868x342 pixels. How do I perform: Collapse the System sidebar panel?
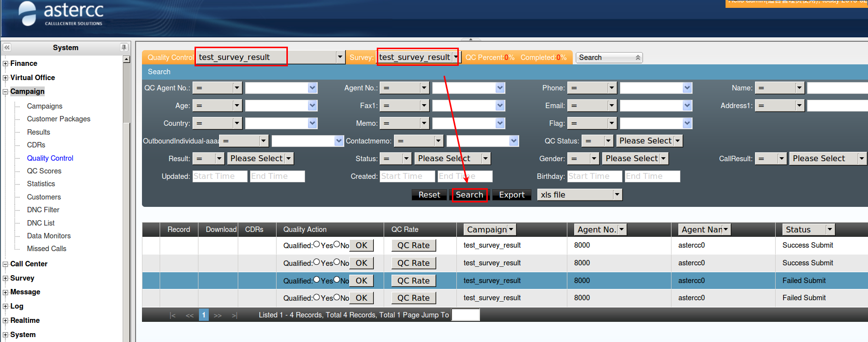point(7,48)
